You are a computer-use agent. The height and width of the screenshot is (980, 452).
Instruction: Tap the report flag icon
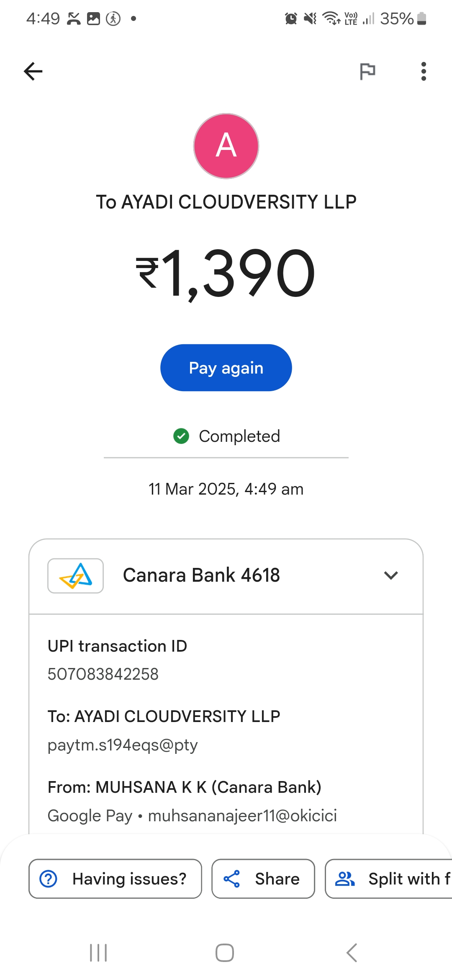coord(367,71)
